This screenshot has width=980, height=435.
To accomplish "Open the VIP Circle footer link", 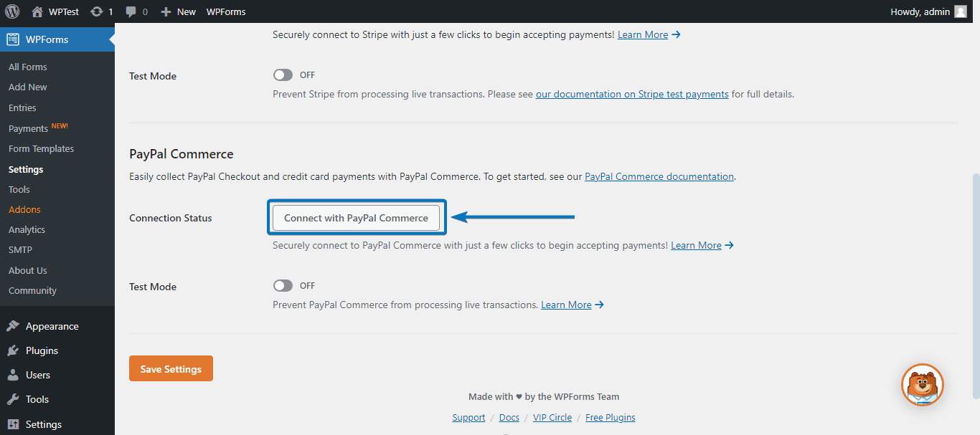I will pyautogui.click(x=552, y=417).
